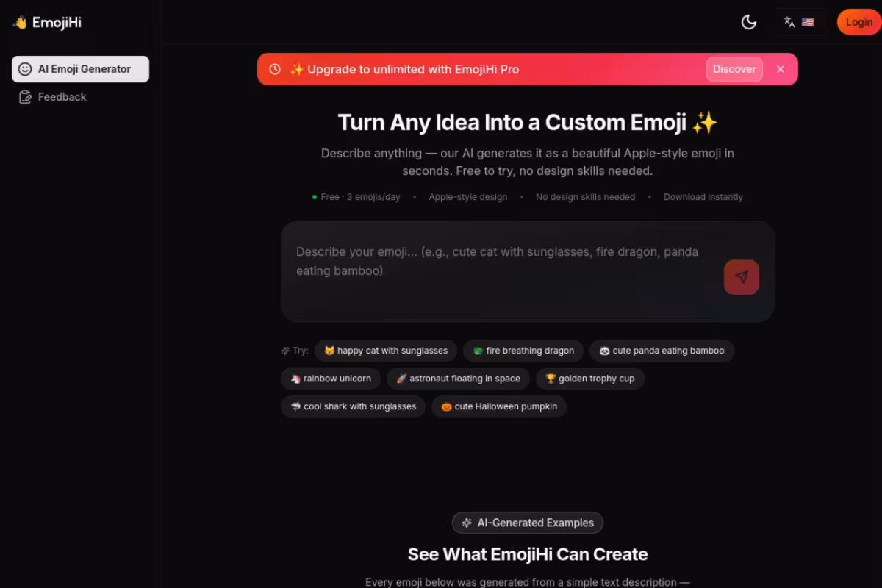882x588 pixels.
Task: Click the emoji description text field
Action: (x=503, y=271)
